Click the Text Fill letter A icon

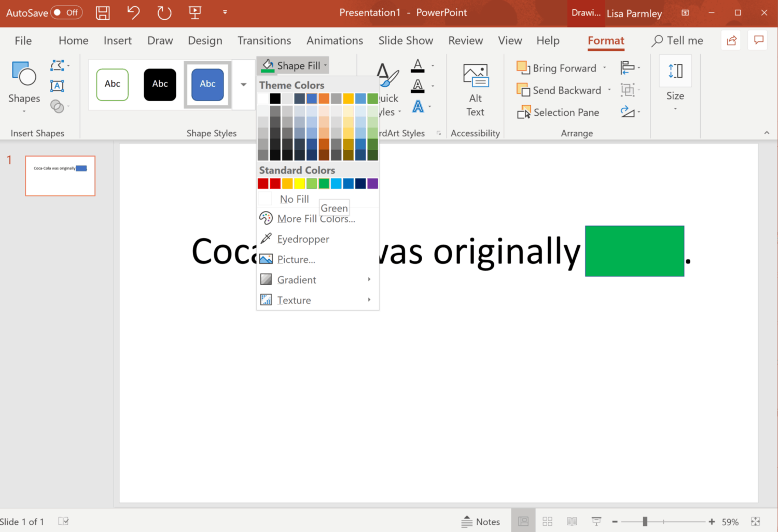point(418,65)
